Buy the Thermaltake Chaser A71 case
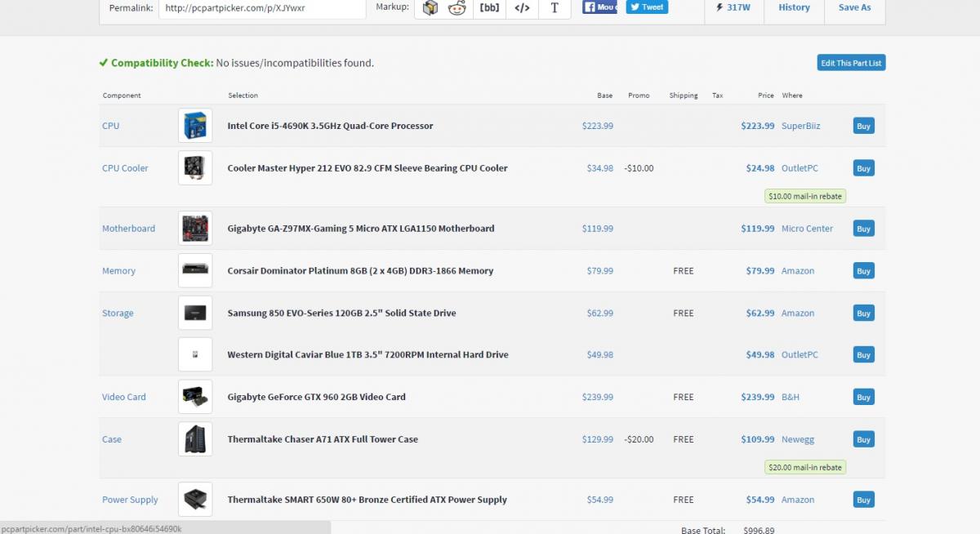 (x=863, y=439)
